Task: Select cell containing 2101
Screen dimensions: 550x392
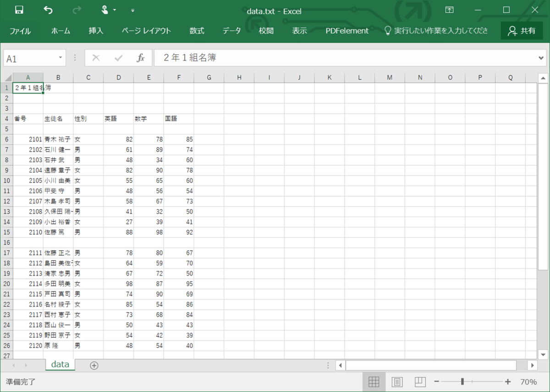Action: click(28, 139)
